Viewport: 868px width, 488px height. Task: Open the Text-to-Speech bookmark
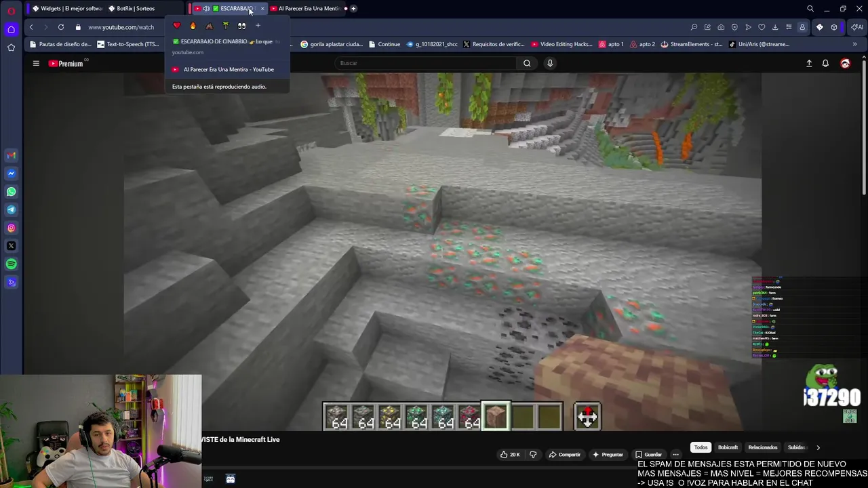128,44
